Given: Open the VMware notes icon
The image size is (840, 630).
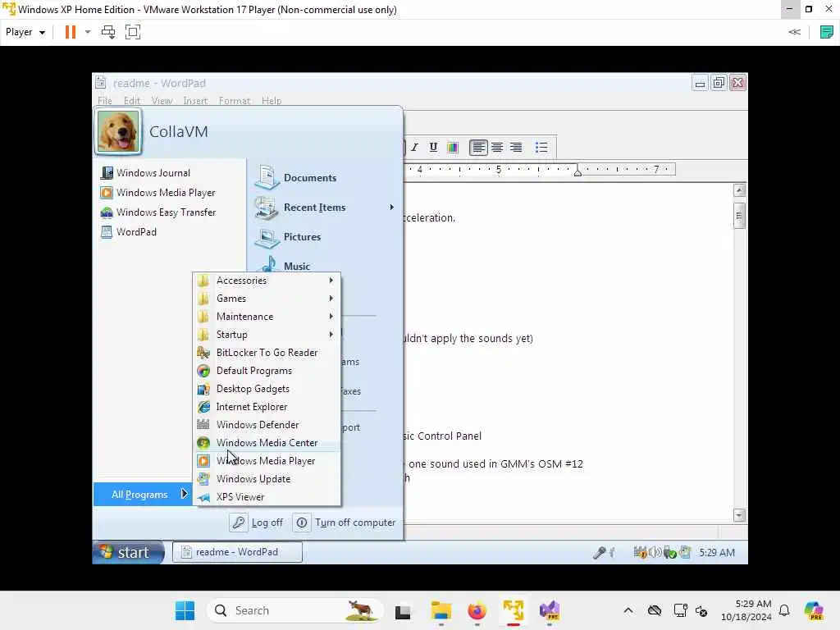Looking at the screenshot, I should [827, 32].
